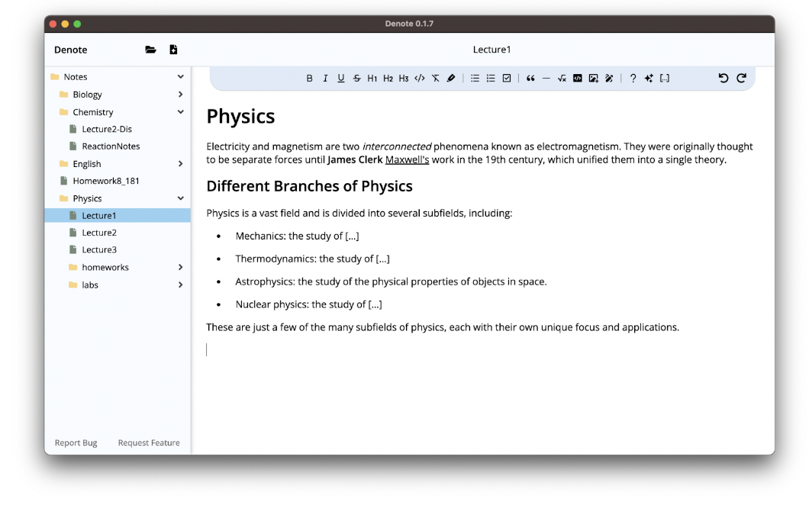Insert an image with the add-image icon
Image resolution: width=812 pixels, height=505 pixels.
(x=594, y=78)
